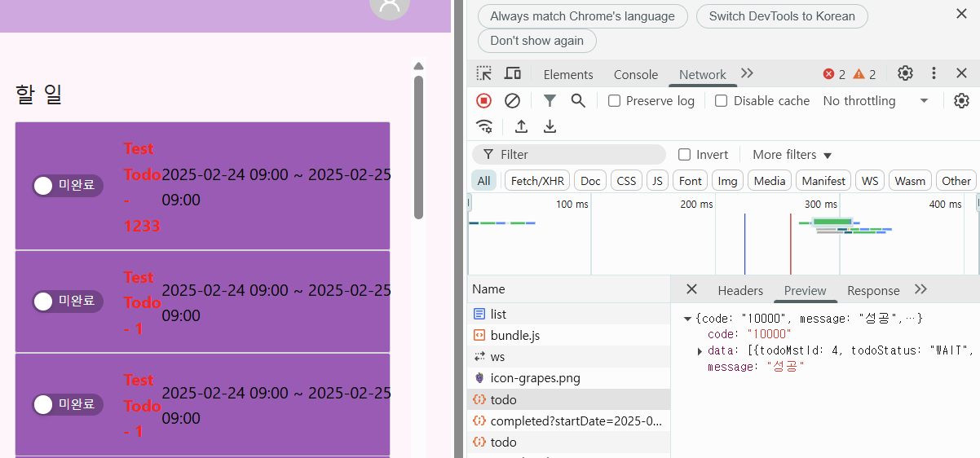Filter requests by Other
Image resolution: width=980 pixels, height=458 pixels.
(x=956, y=181)
